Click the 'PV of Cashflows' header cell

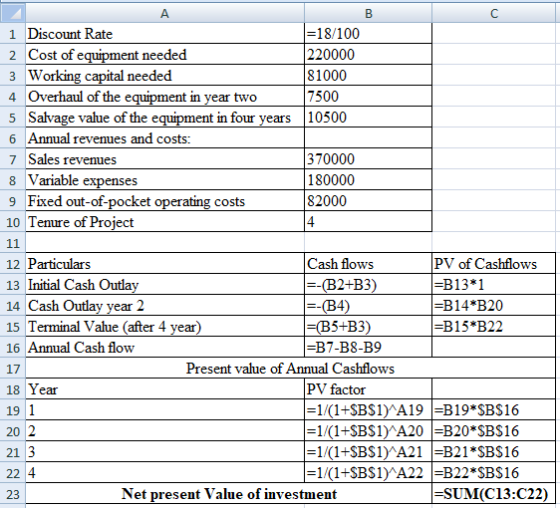click(x=494, y=264)
